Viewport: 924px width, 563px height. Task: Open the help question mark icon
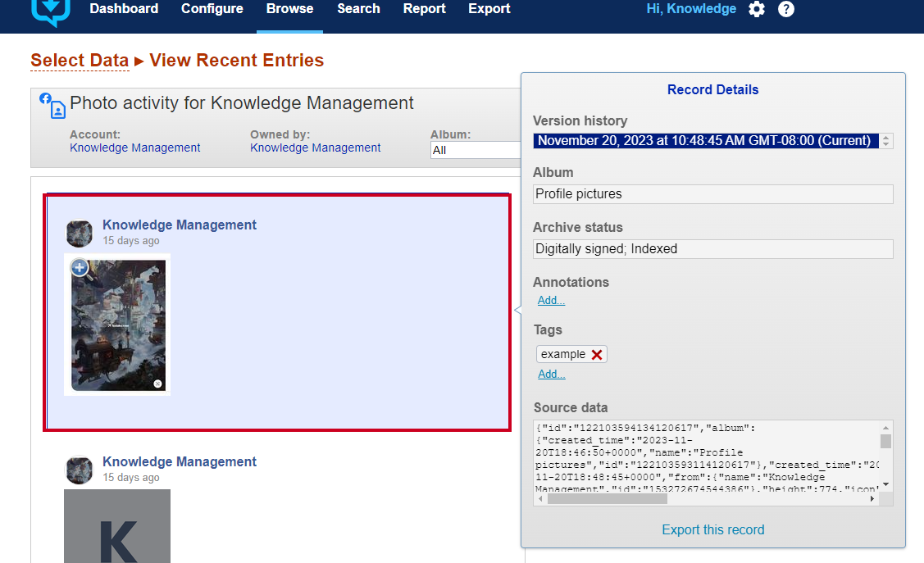coord(786,9)
